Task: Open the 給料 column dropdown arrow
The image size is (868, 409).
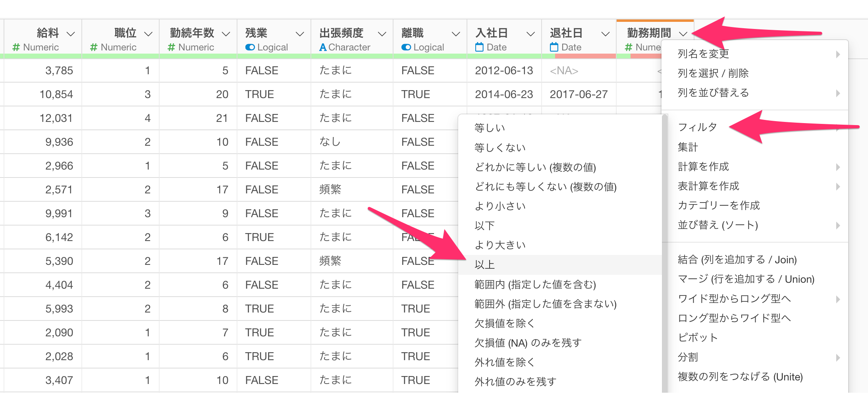Action: tap(71, 34)
